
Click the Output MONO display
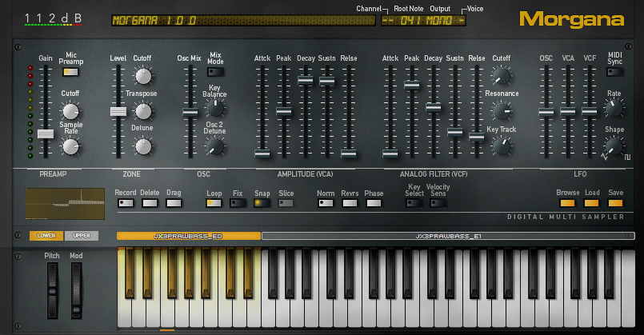(439, 21)
